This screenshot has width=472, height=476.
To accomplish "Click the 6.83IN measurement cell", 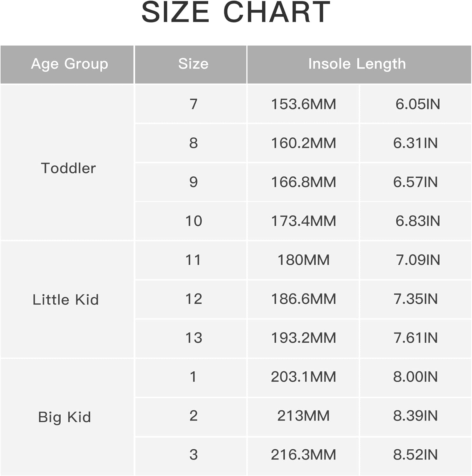I will click(417, 221).
